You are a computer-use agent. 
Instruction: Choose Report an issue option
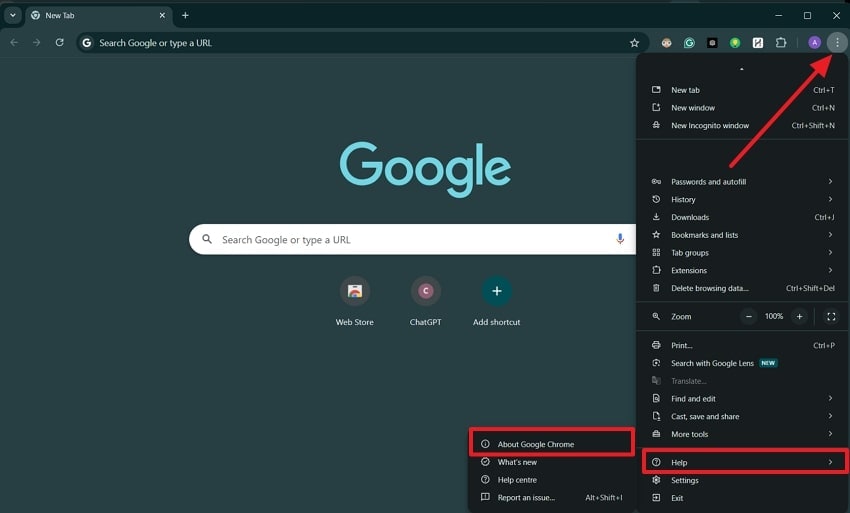point(551,497)
